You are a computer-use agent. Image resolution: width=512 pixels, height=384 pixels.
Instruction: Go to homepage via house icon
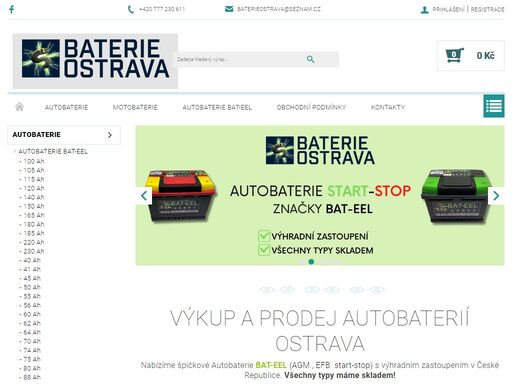19,107
